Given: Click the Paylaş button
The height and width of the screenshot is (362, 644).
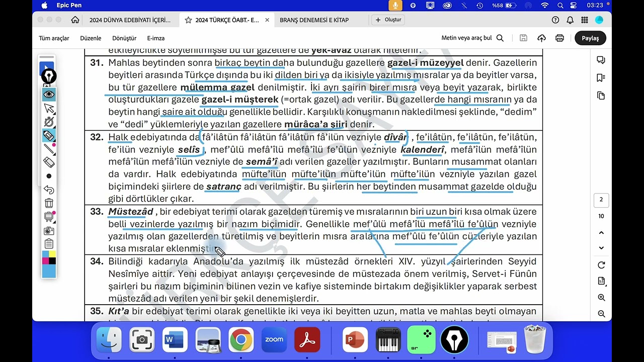Looking at the screenshot, I should tap(590, 38).
